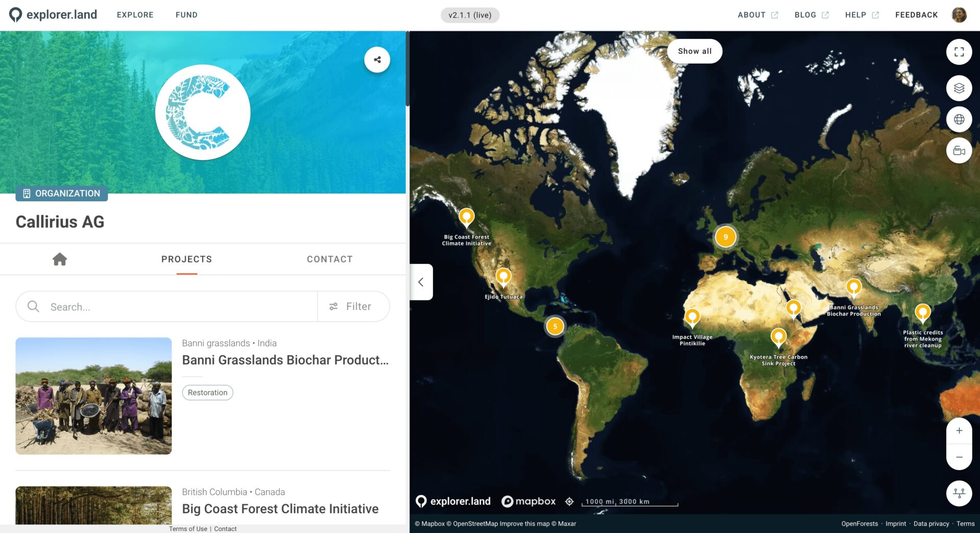Viewport: 980px width, 533px height.
Task: Enter fullscreen map mode
Action: 959,52
